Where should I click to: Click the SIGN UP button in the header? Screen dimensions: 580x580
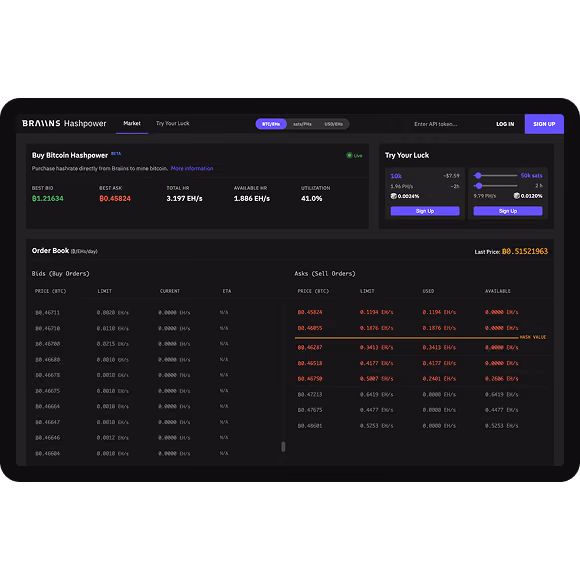[544, 124]
